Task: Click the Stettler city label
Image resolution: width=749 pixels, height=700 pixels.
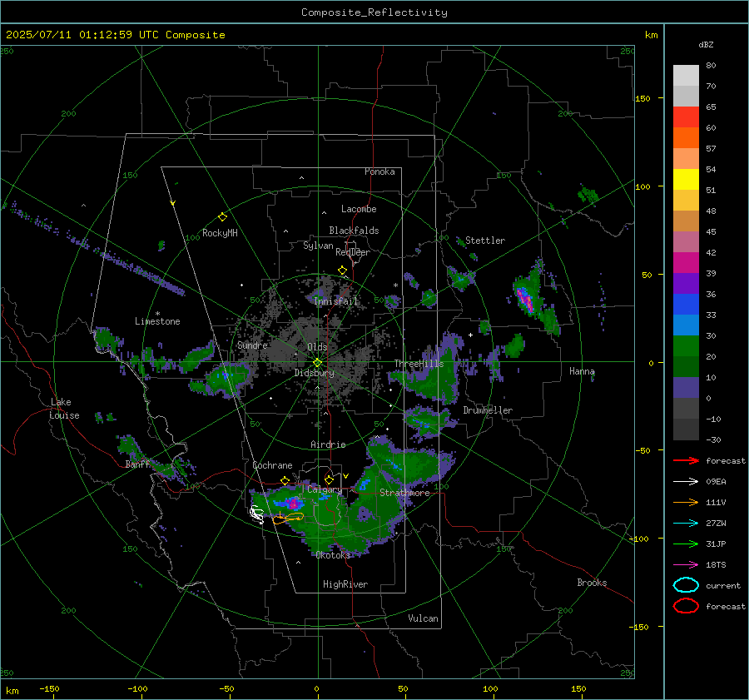Action: [x=485, y=241]
